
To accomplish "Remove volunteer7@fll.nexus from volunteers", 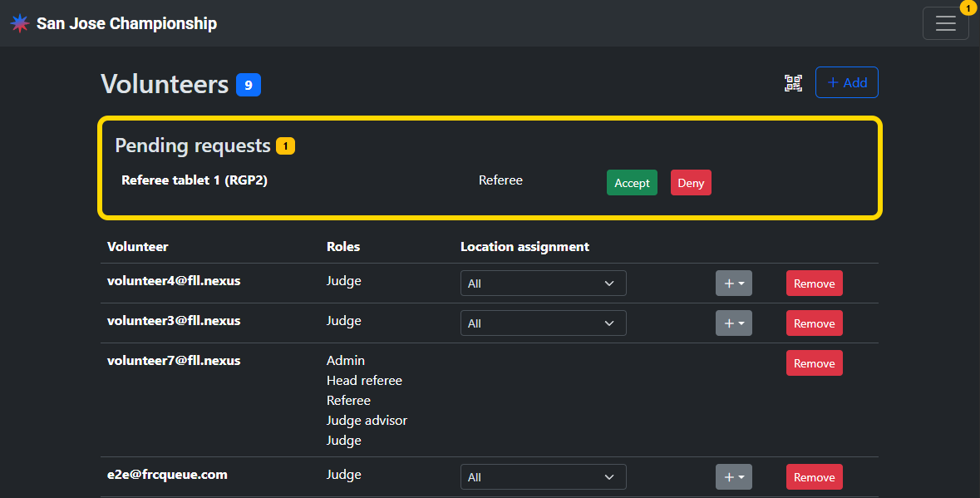I will 814,363.
